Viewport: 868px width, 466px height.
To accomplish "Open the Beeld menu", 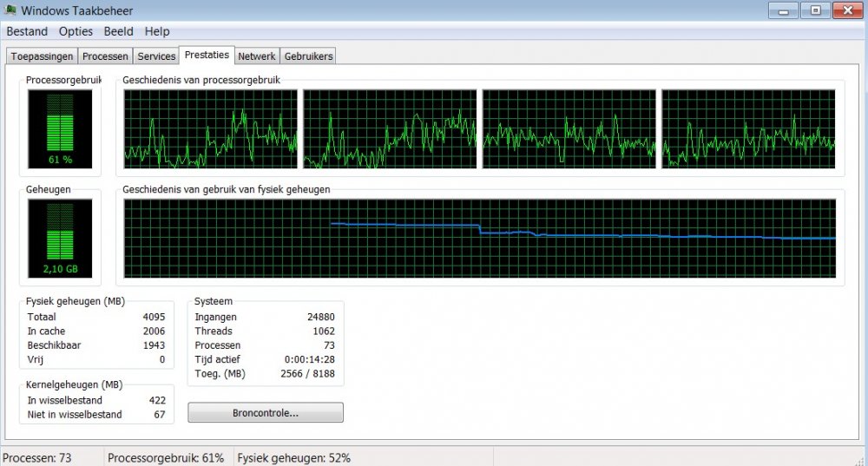I will 118,31.
